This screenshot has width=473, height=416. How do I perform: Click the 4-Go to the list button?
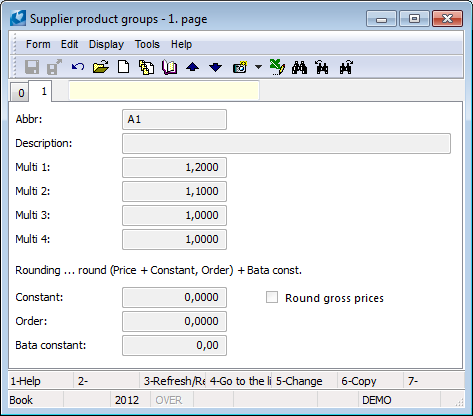[x=239, y=381]
